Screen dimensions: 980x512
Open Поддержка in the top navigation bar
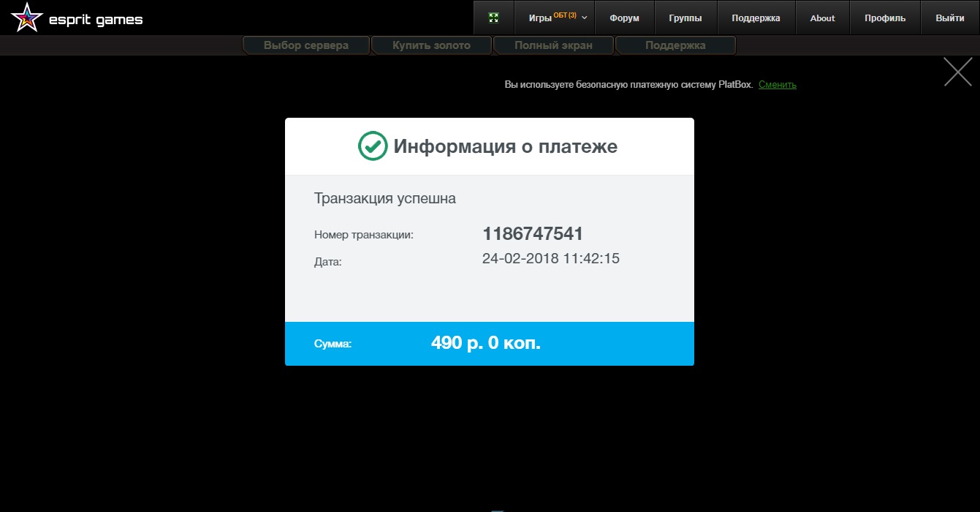tap(756, 18)
